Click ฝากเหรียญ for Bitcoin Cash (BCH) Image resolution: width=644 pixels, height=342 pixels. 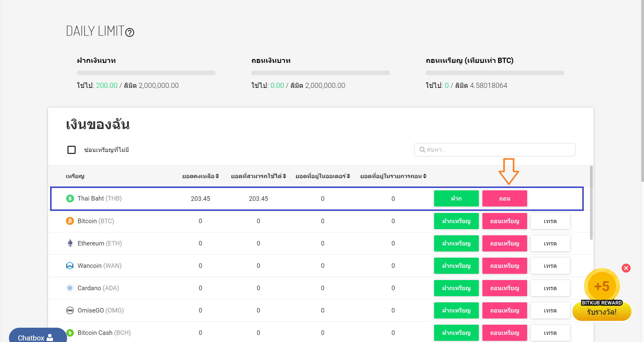[456, 333]
